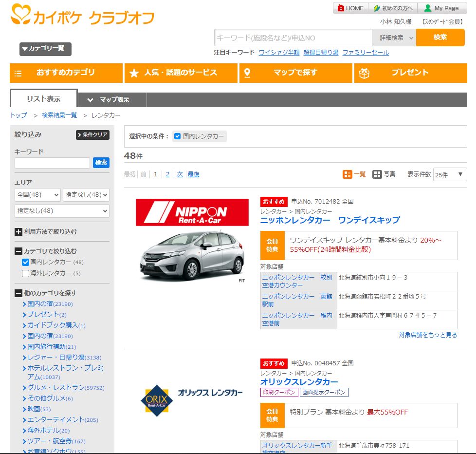The height and width of the screenshot is (454, 476).
Task: Check the 海外レンタカー (5) filter checkbox
Action: pos(25,273)
